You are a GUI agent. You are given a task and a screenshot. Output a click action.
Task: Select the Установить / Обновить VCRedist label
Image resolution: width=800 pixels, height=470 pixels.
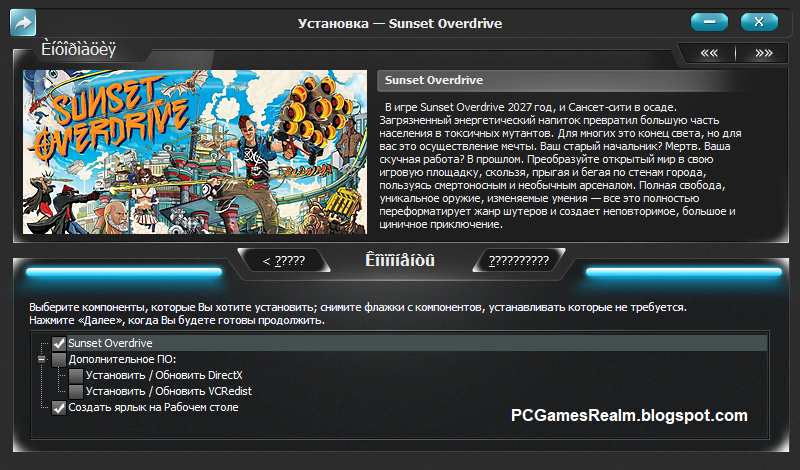pos(169,391)
